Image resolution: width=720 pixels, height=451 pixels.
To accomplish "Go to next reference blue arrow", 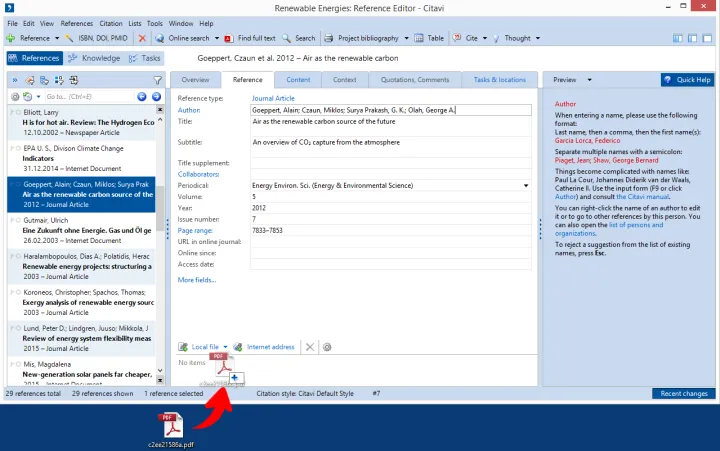I will [x=156, y=96].
